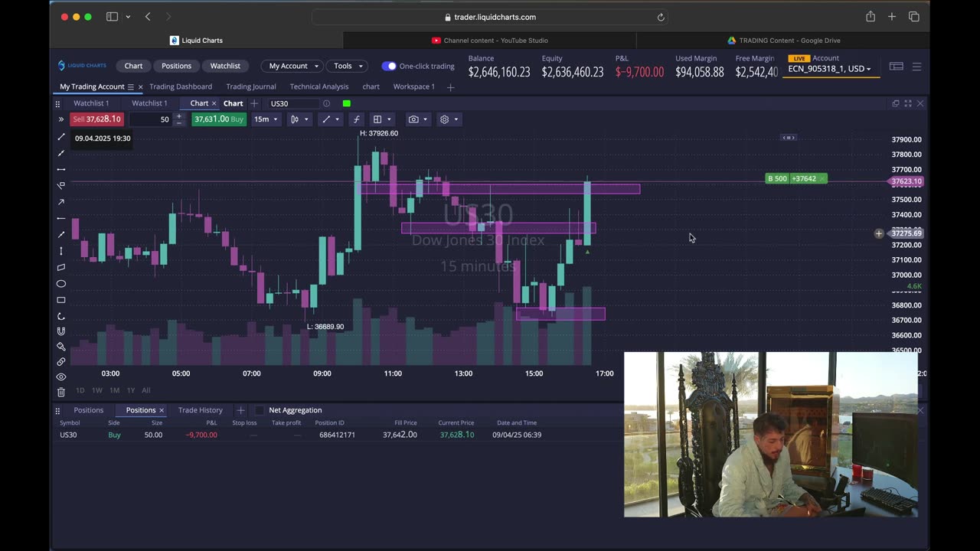Click the US30 symbol input field

(293, 103)
